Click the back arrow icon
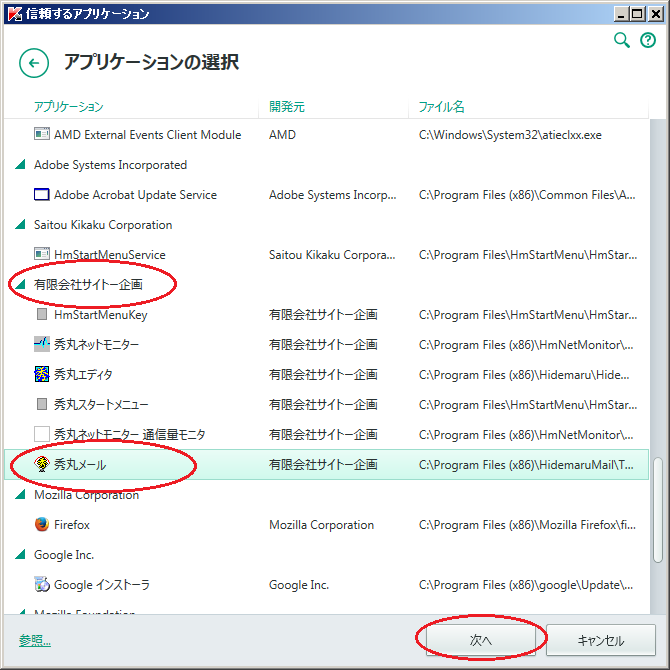The image size is (670, 670). point(34,64)
